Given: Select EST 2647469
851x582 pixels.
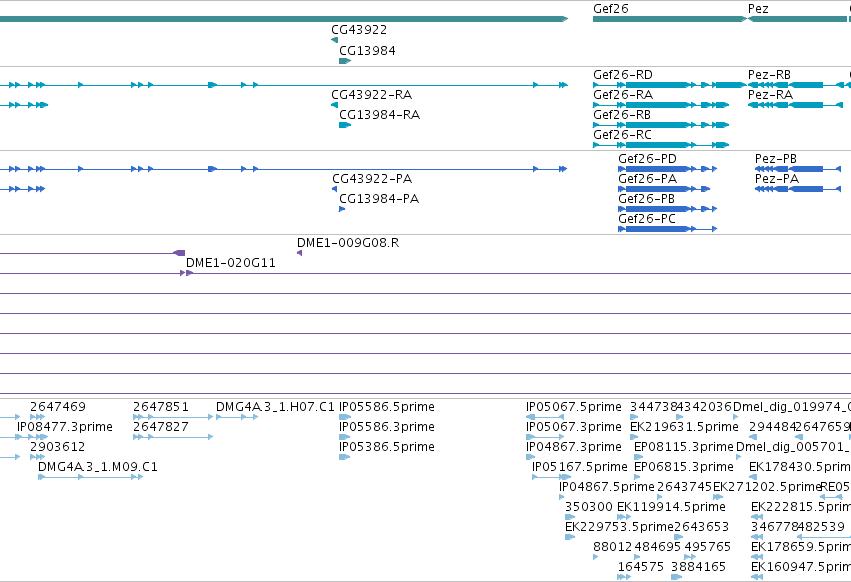Looking at the screenshot, I should point(37,417).
